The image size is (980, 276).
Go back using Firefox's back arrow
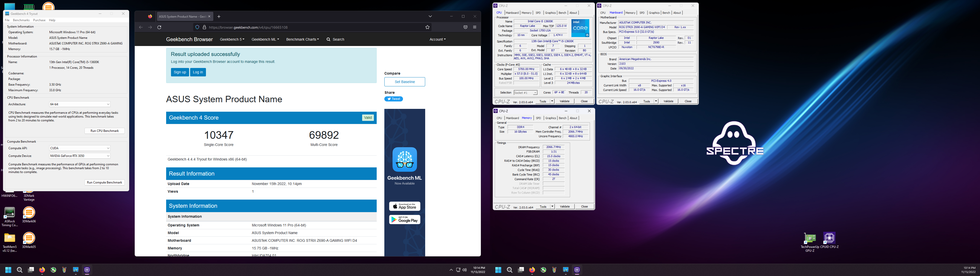pos(141,27)
